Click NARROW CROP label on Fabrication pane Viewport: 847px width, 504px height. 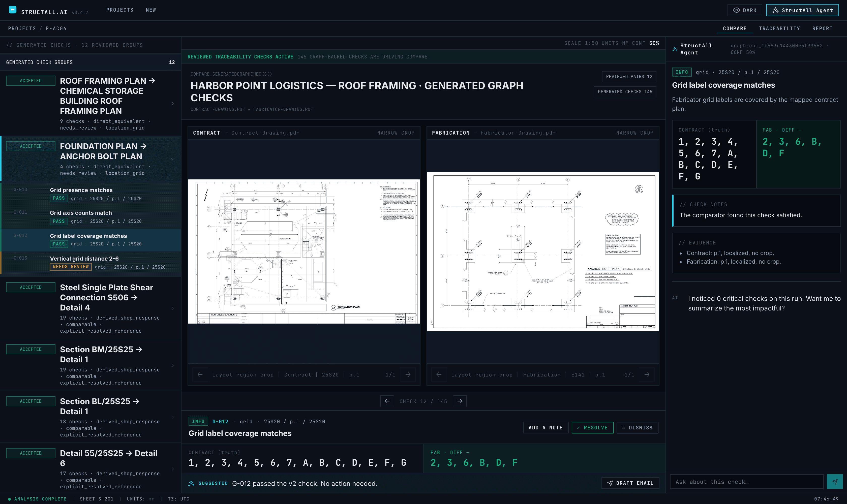(x=635, y=133)
